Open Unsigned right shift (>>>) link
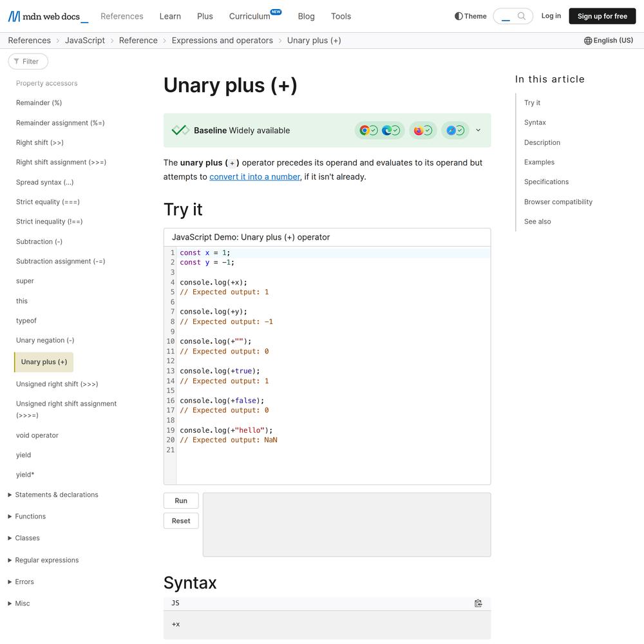This screenshot has height=644, width=644. [57, 384]
